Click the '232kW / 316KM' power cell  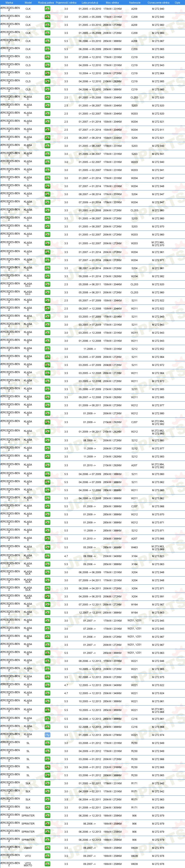coord(112,768)
